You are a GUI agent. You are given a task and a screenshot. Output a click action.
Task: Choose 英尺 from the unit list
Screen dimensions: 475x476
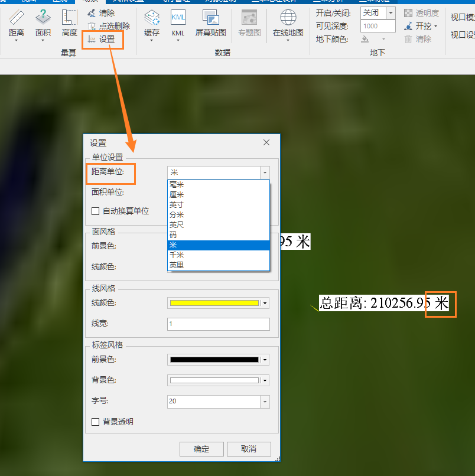point(219,225)
